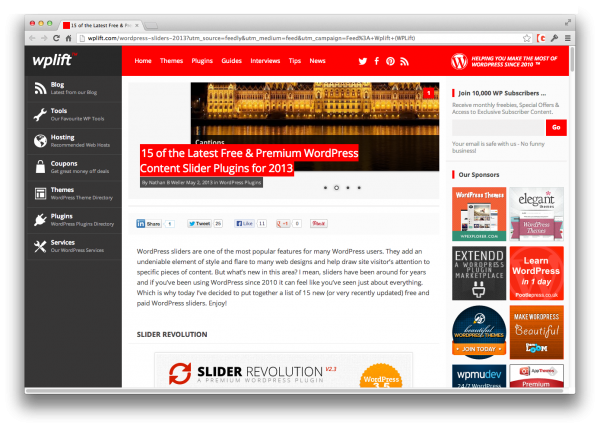
Task: Open the Services sidebar item
Action: (73, 246)
